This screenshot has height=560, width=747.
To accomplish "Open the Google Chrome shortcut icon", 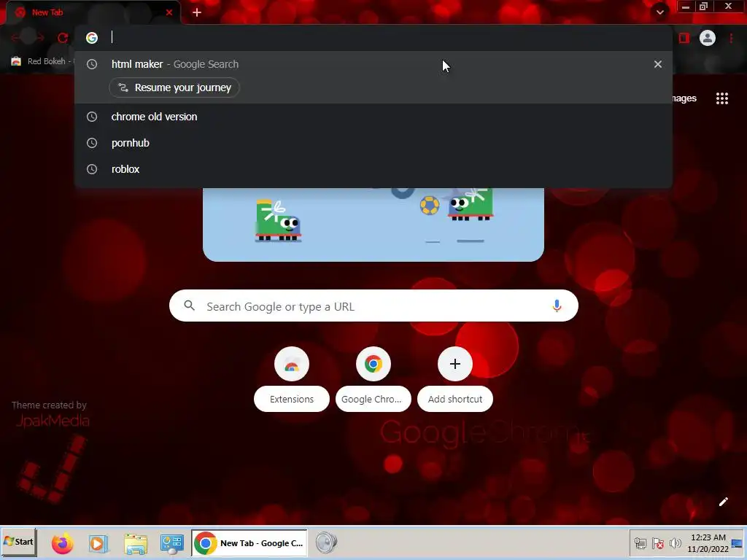I will (x=373, y=364).
